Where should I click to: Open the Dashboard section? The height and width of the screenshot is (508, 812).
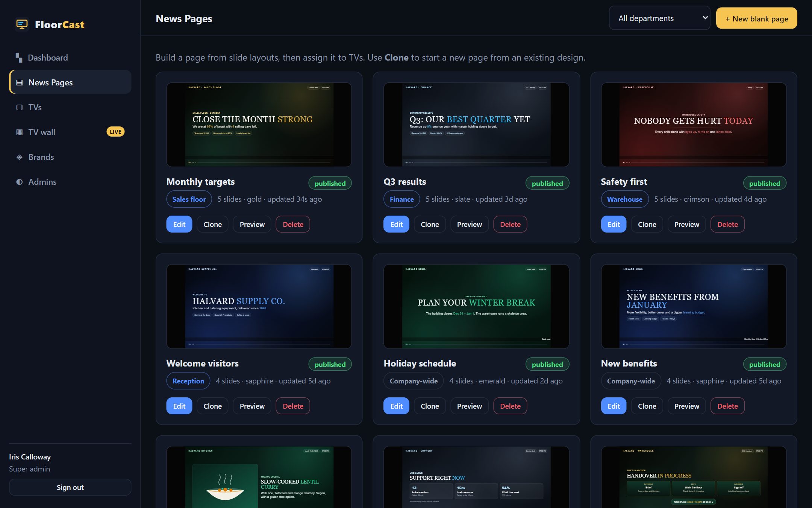tap(70, 58)
